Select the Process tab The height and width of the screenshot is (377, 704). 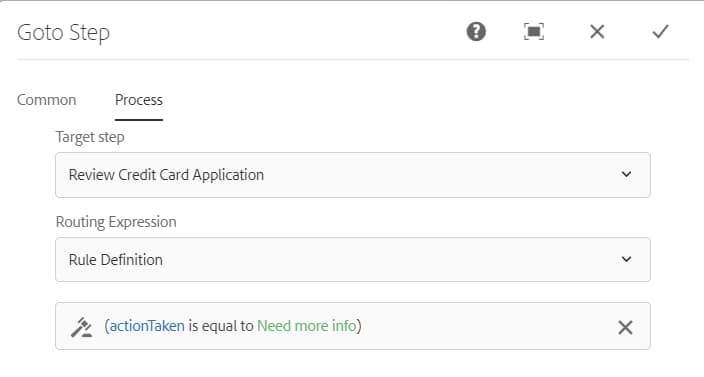[139, 100]
